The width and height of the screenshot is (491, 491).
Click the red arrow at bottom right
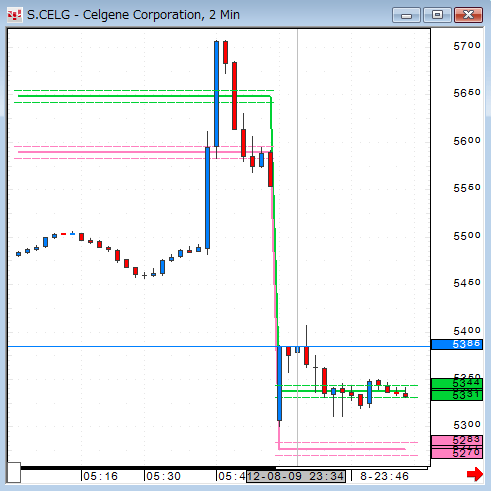coord(475,474)
